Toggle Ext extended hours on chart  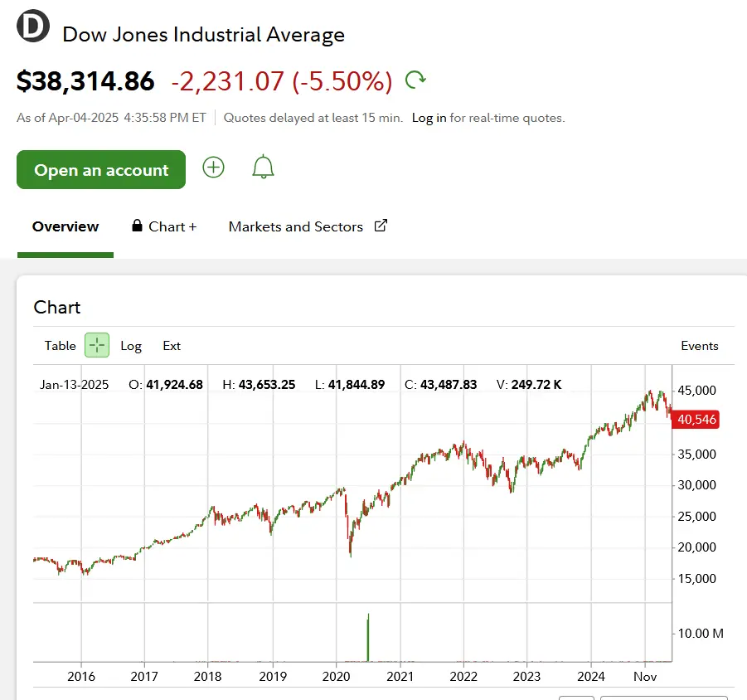coord(172,346)
